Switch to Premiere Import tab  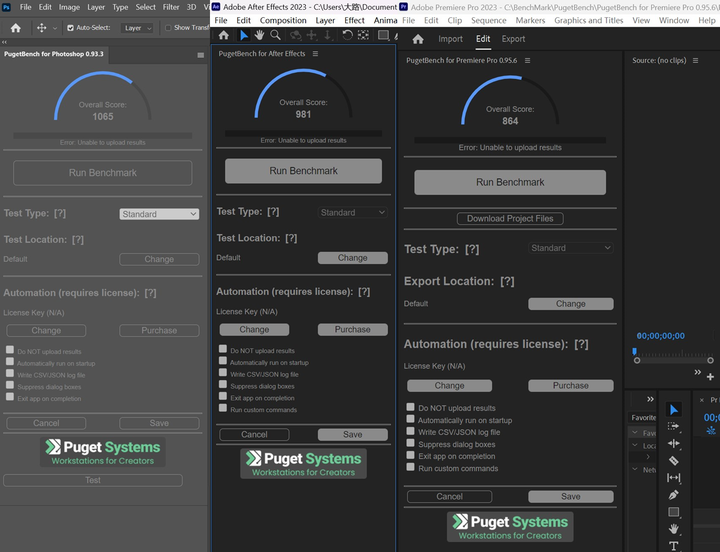click(x=450, y=39)
